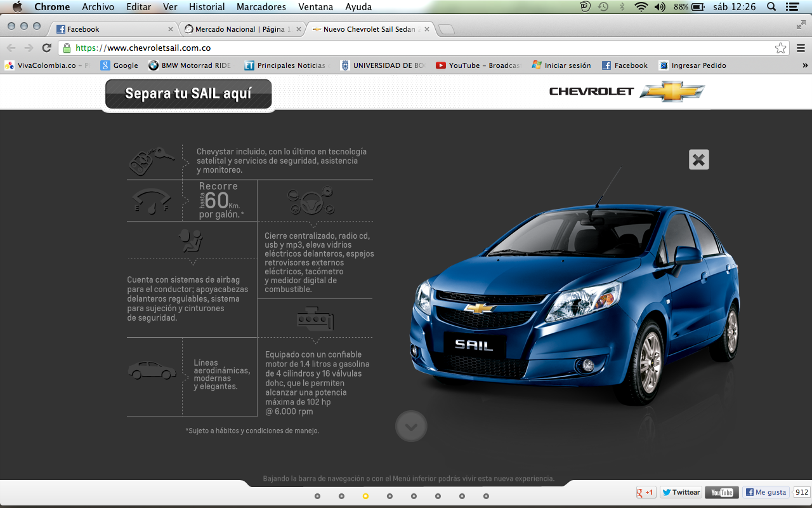Click the fullscreen arrows icon
Viewport: 812px width, 508px height.
click(x=801, y=25)
